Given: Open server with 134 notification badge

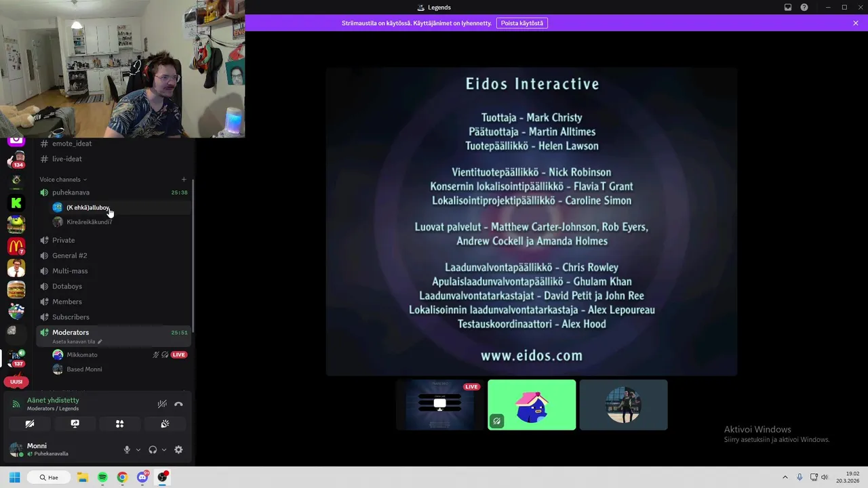Looking at the screenshot, I should point(16,160).
